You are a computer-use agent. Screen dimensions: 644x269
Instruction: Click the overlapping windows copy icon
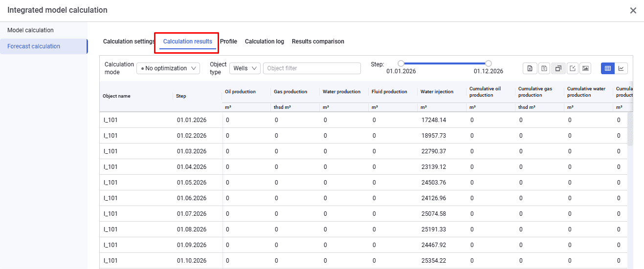(x=558, y=68)
